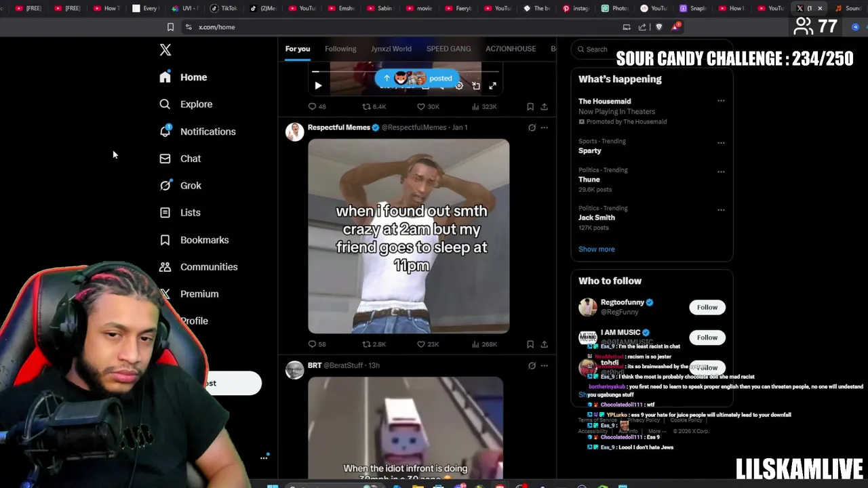The height and width of the screenshot is (488, 868).
Task: Open Grok from sidebar
Action: pos(180,186)
